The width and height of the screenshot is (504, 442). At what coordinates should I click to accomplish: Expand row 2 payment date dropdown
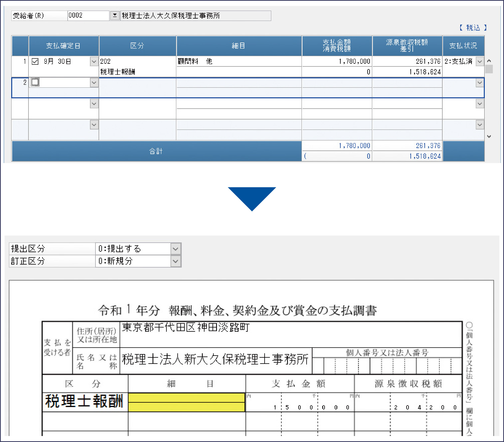[94, 83]
